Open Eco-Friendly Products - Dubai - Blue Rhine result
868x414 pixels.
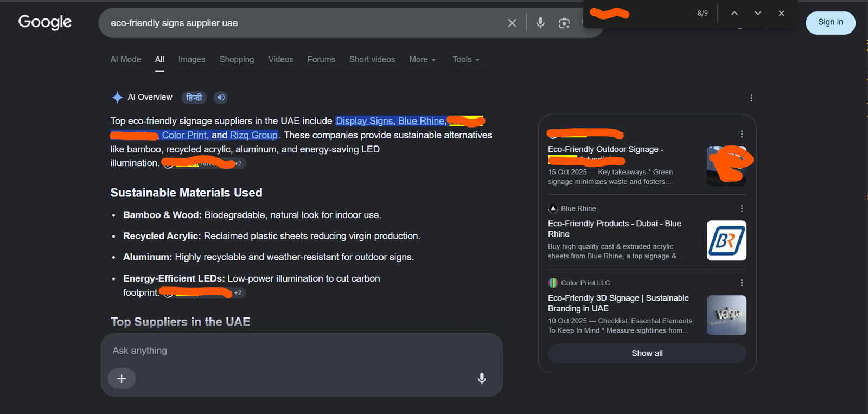click(615, 228)
